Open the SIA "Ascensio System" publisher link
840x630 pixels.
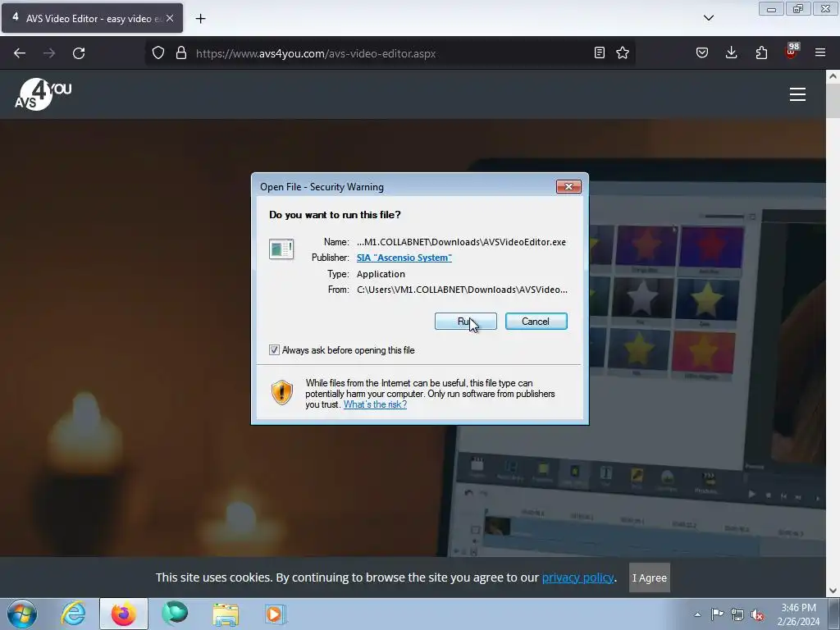point(404,258)
